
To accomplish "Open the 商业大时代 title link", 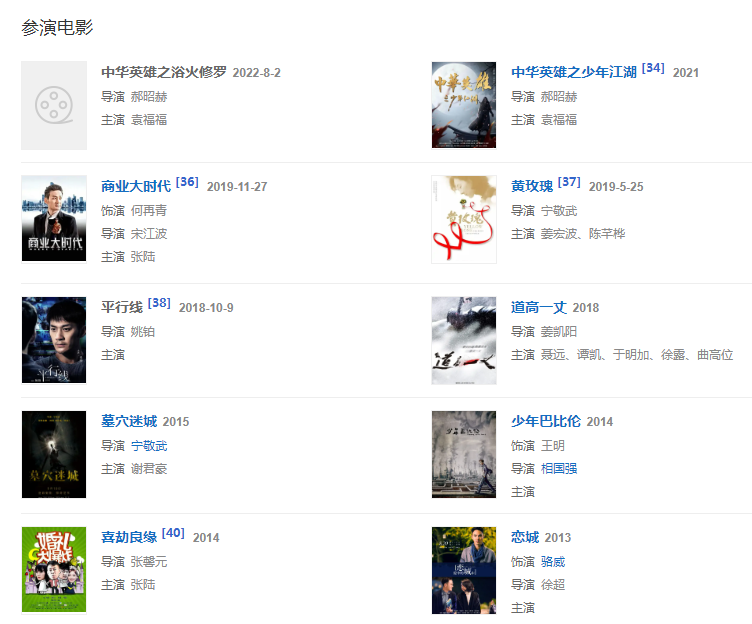I will 136,186.
